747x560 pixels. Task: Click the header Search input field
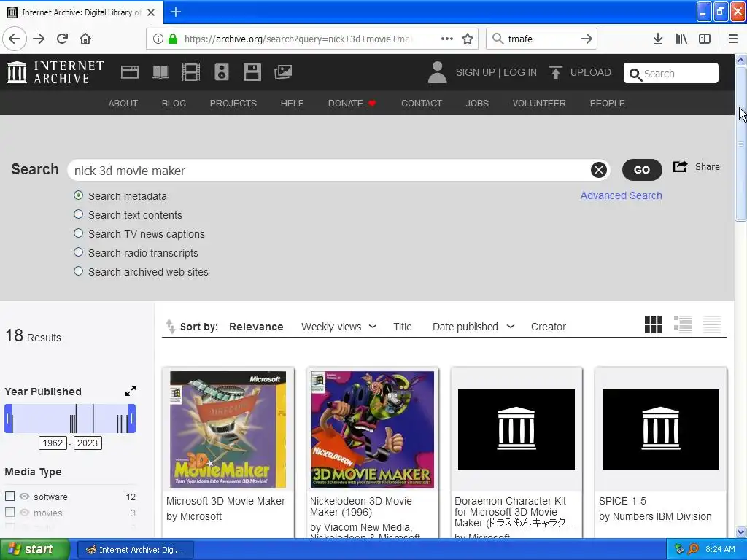[671, 74]
